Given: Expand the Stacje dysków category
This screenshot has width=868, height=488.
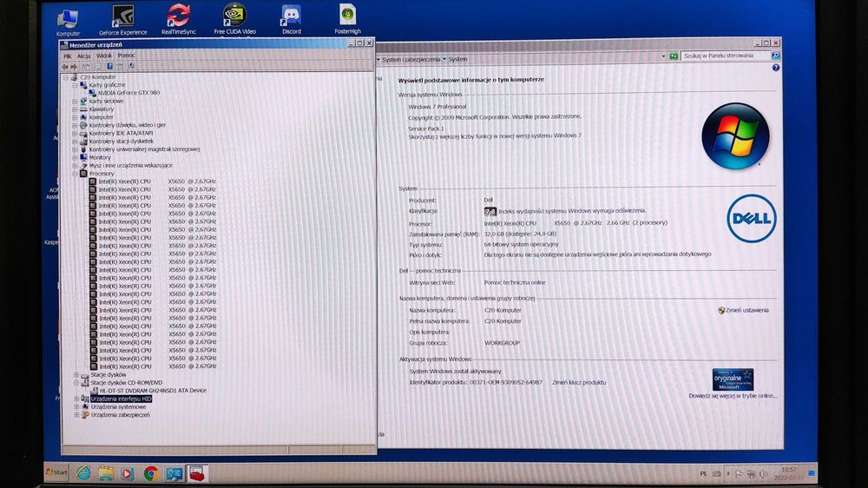Looking at the screenshot, I should (x=76, y=375).
